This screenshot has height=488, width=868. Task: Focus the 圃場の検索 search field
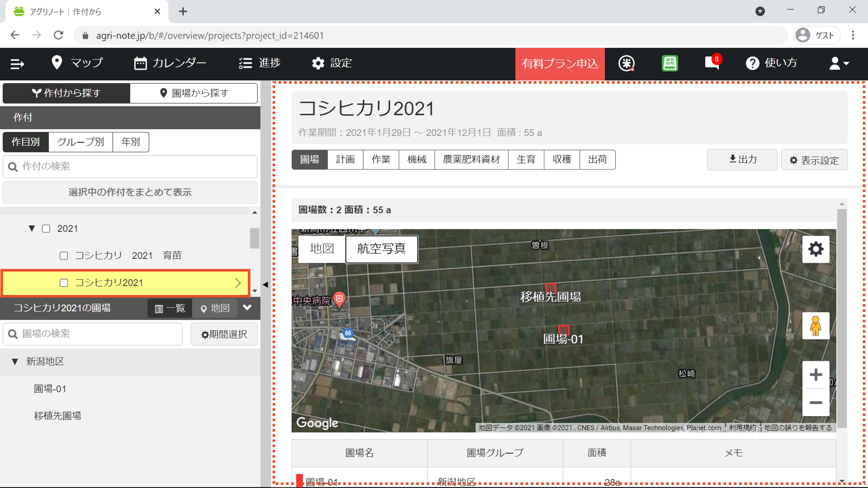(x=93, y=334)
